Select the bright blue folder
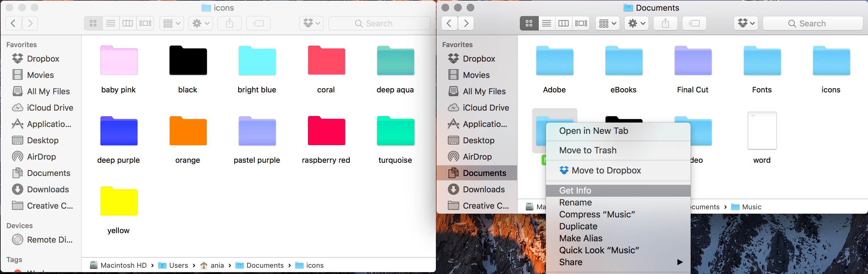Screen dimensions: 868x274 [x=257, y=60]
